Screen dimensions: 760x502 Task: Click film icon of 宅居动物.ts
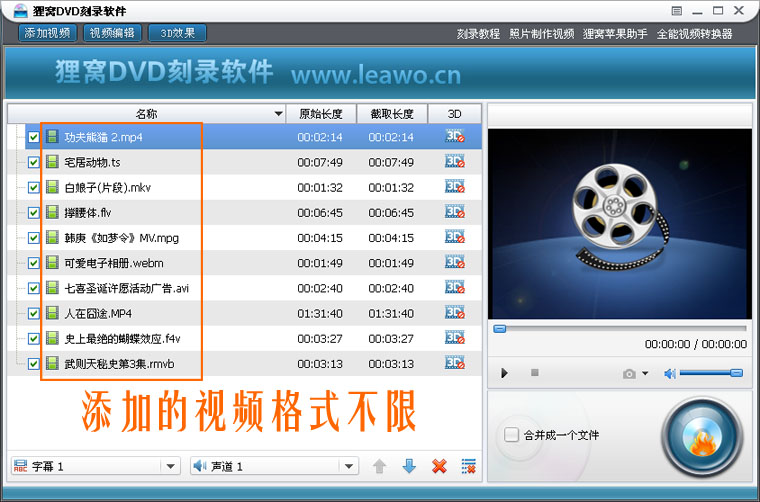[x=52, y=162]
